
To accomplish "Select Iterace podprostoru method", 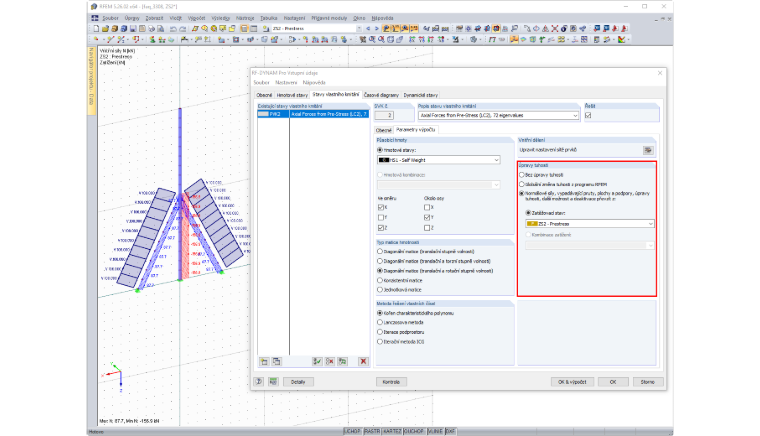I will pyautogui.click(x=380, y=332).
